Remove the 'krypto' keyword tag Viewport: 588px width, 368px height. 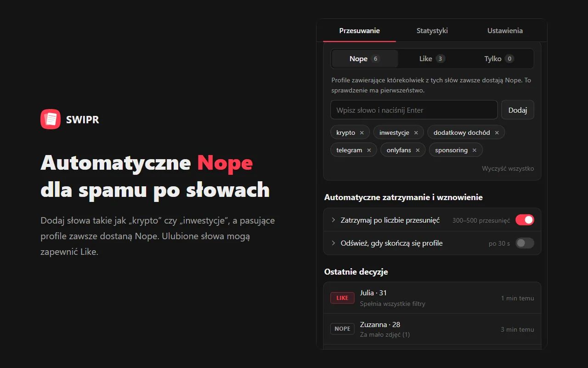click(362, 132)
